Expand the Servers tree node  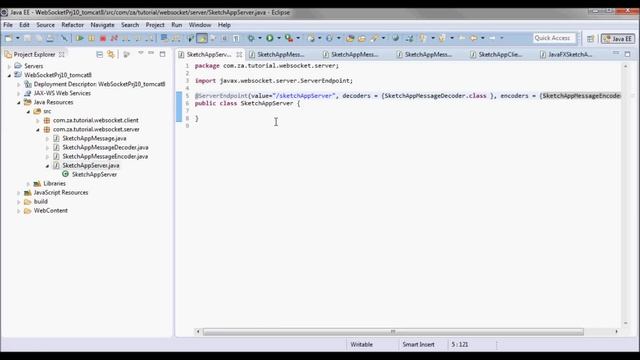(x=9, y=66)
